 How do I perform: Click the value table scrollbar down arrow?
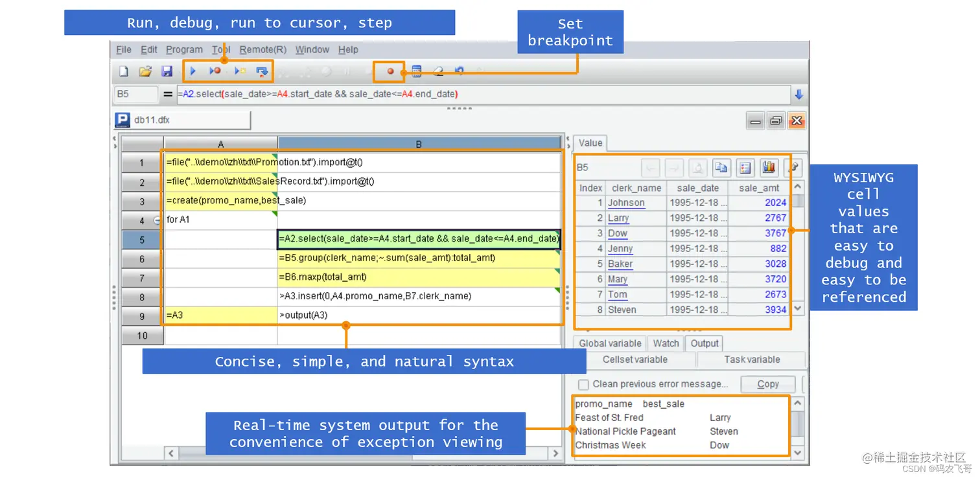pyautogui.click(x=798, y=309)
